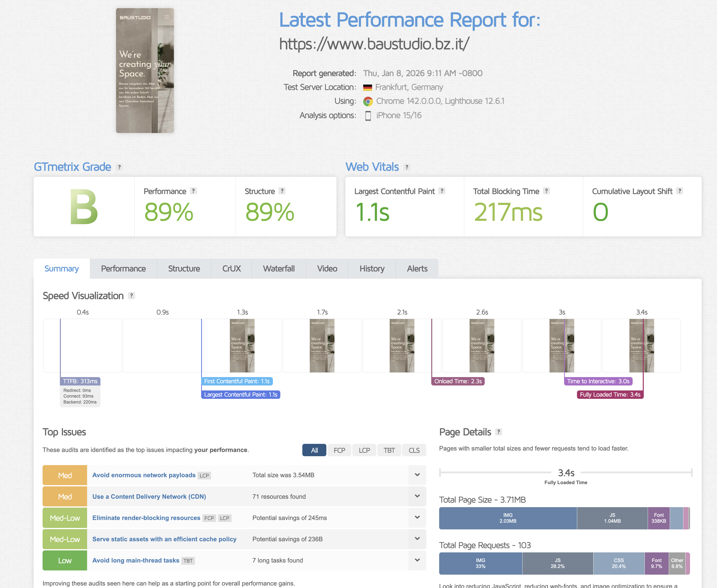Image resolution: width=717 pixels, height=588 pixels.
Task: Click the Cumulative Layout Shift help icon
Action: pos(679,191)
